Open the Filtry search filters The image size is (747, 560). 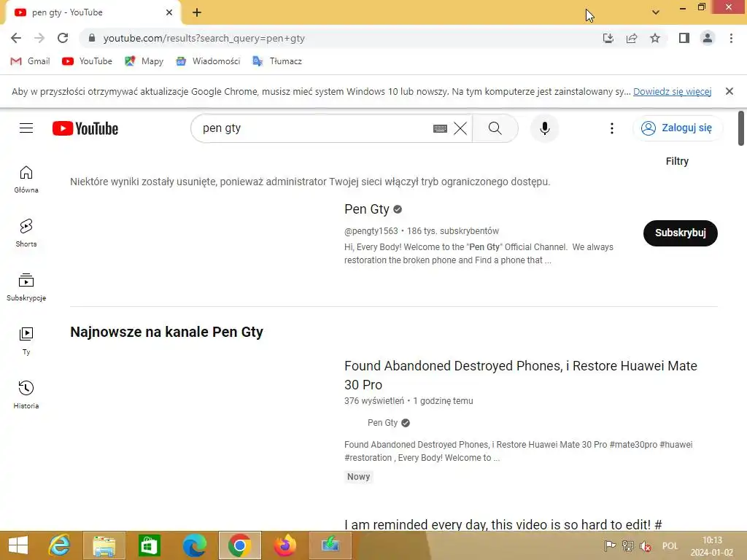point(677,161)
